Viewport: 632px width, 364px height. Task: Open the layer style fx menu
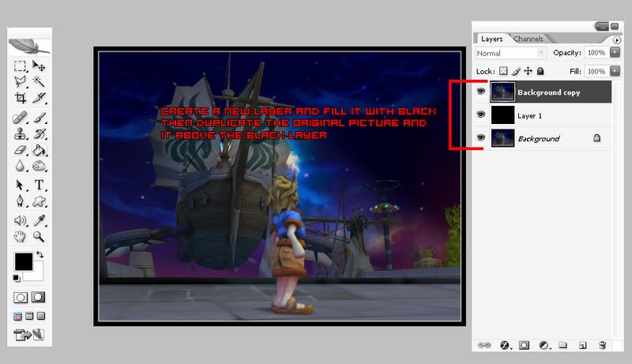505,345
